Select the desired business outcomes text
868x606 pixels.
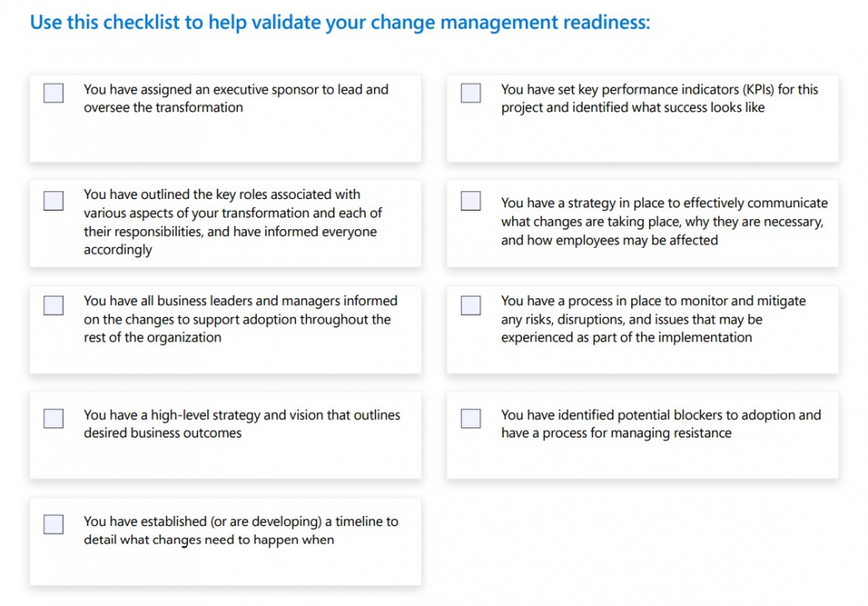pos(242,424)
